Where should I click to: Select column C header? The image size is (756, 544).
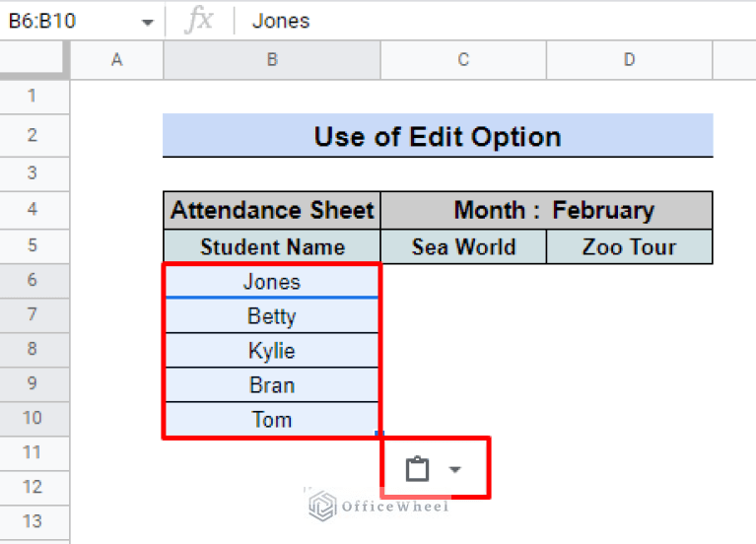(x=463, y=60)
